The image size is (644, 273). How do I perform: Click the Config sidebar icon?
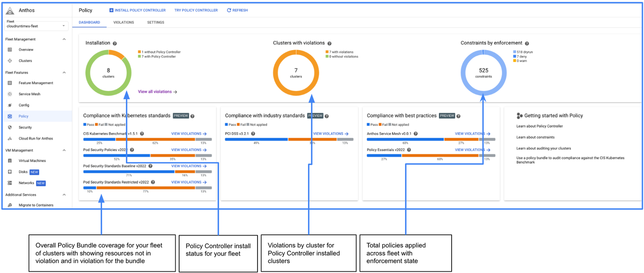pyautogui.click(x=10, y=105)
